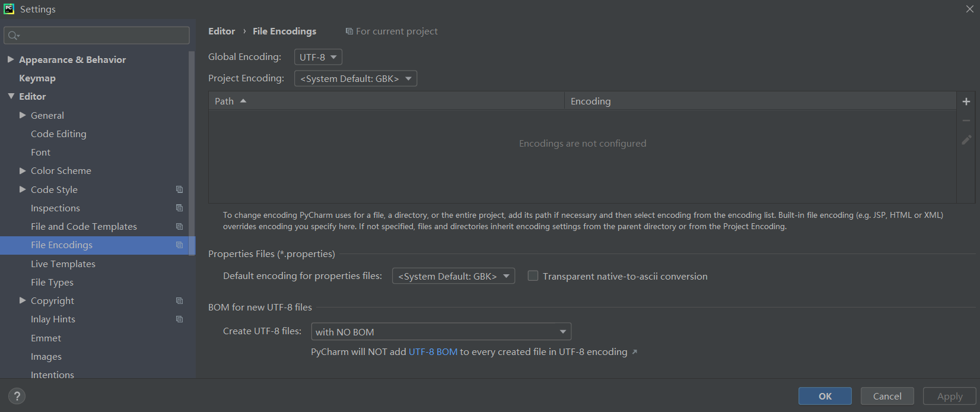Click the help question mark icon
This screenshot has height=412, width=980.
coord(17,396)
